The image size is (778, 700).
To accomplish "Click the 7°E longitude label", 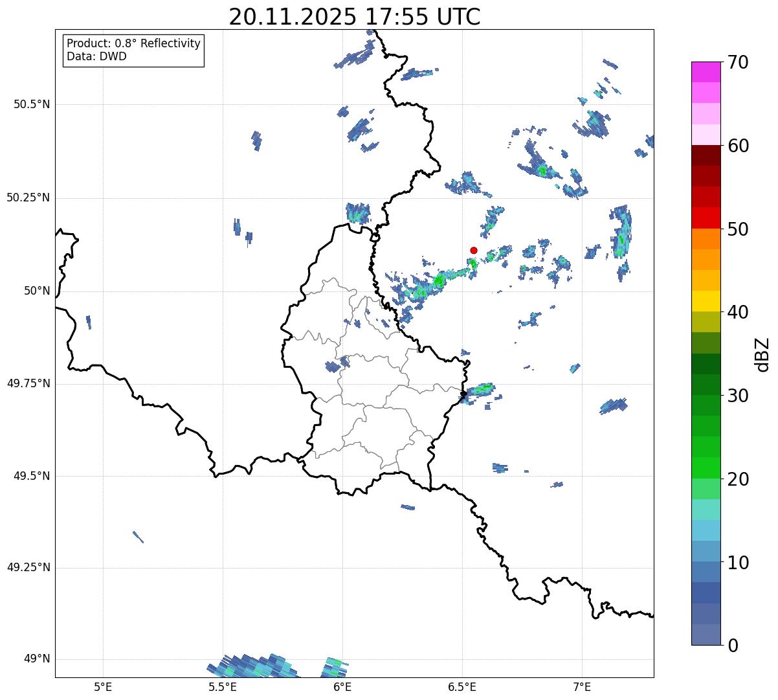I will point(582,686).
